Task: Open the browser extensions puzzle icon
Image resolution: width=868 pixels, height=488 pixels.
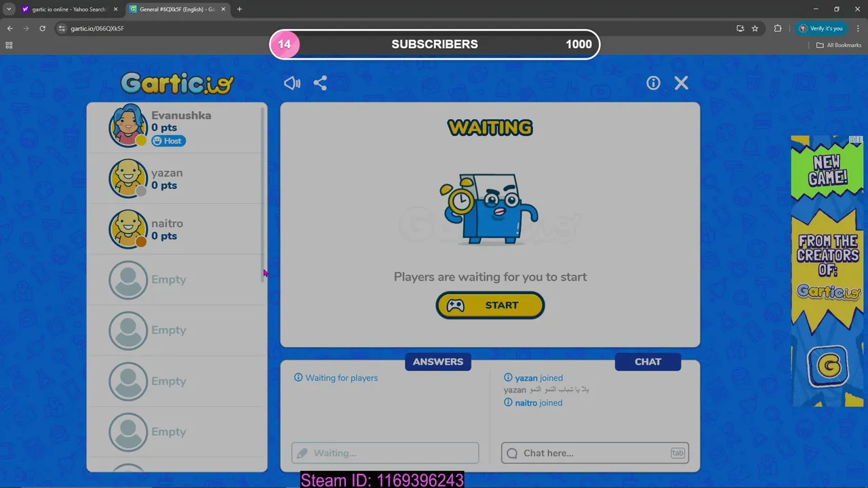Action: (778, 28)
